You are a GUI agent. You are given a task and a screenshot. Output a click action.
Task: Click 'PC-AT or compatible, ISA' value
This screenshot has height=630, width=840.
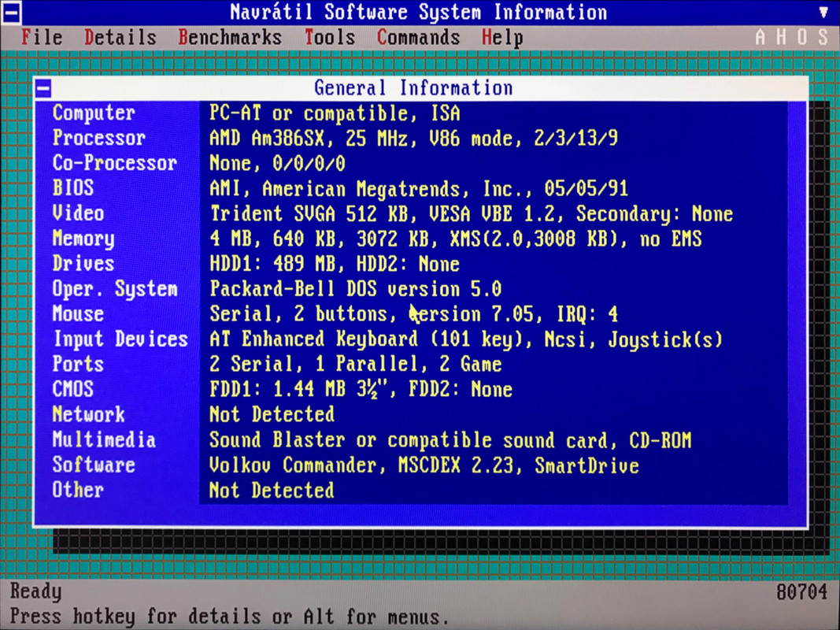tap(335, 113)
